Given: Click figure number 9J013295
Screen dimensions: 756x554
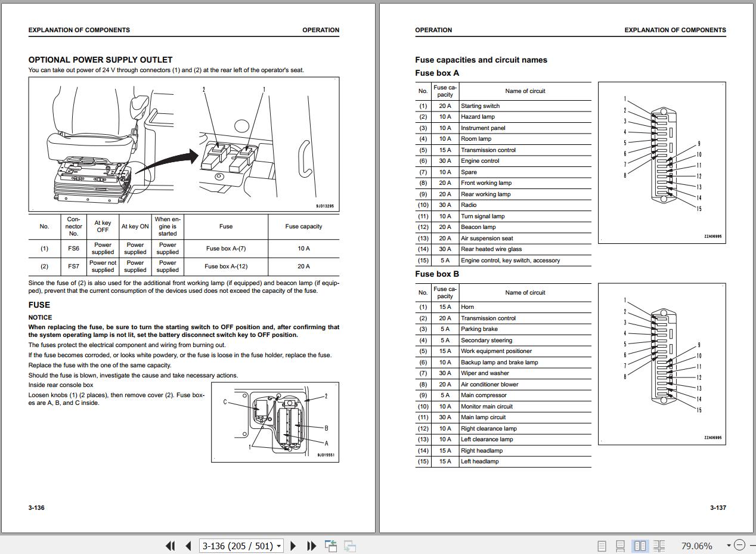Looking at the screenshot, I should click(325, 206).
